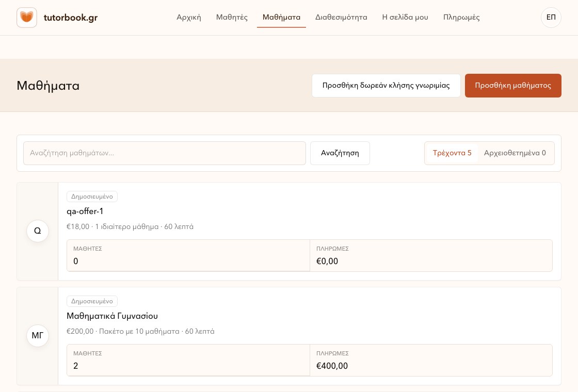
Task: Open the Μαθηματικά Γυμνασίου lesson title
Action: tap(112, 316)
